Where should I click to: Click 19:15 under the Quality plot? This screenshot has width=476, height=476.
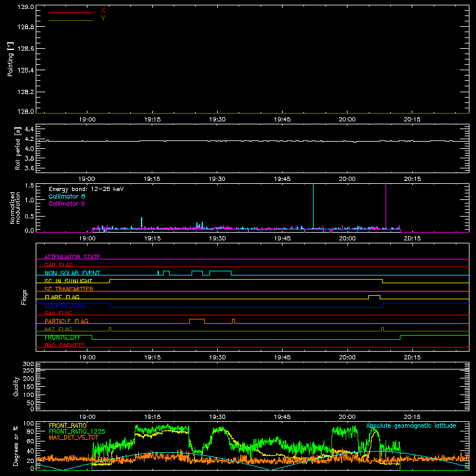[x=152, y=417]
